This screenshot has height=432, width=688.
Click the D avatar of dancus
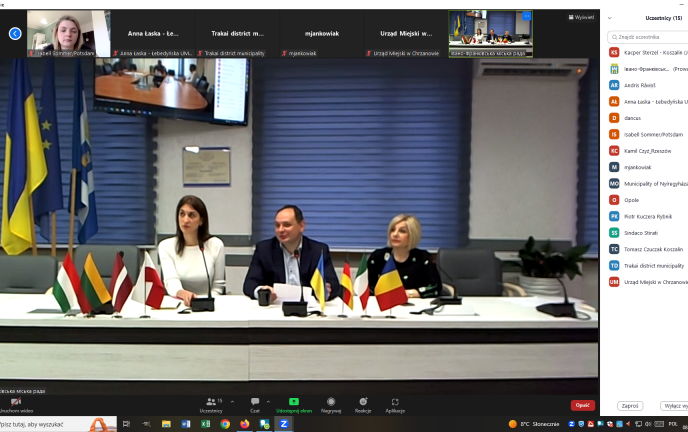(x=614, y=118)
